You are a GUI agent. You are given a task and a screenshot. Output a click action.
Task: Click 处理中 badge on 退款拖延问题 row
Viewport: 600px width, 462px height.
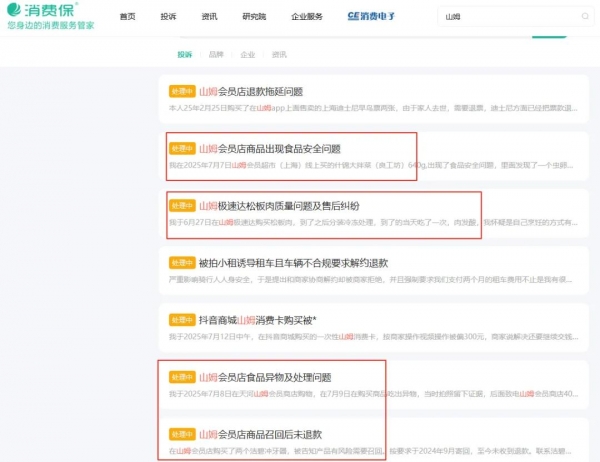[182, 91]
